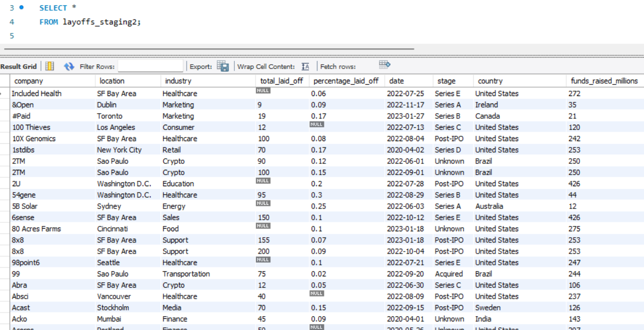Screen dimensions: 644x330
Task: Click the funds raised value '272'
Action: pos(605,93)
